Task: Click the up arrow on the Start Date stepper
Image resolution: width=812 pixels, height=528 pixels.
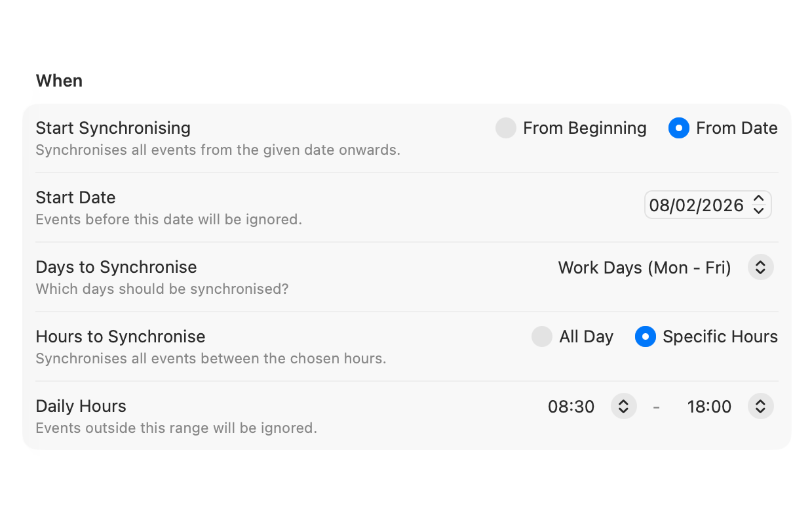Action: 758,200
